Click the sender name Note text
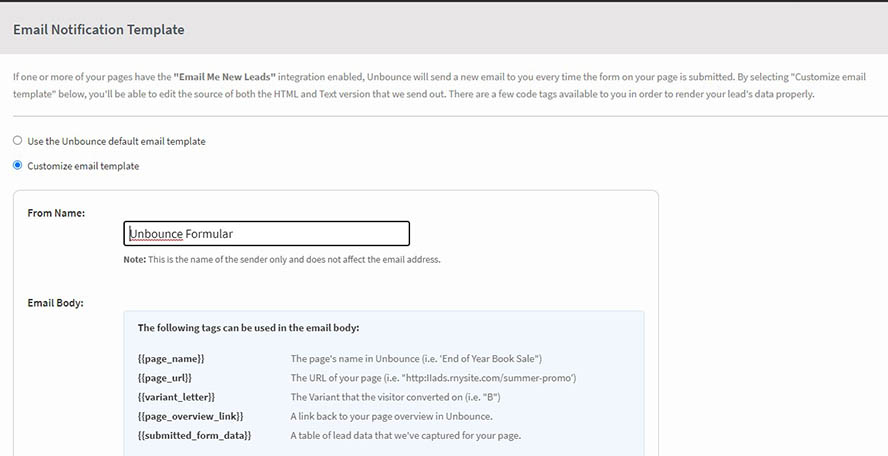Screen dimensions: 888x456 282,259
